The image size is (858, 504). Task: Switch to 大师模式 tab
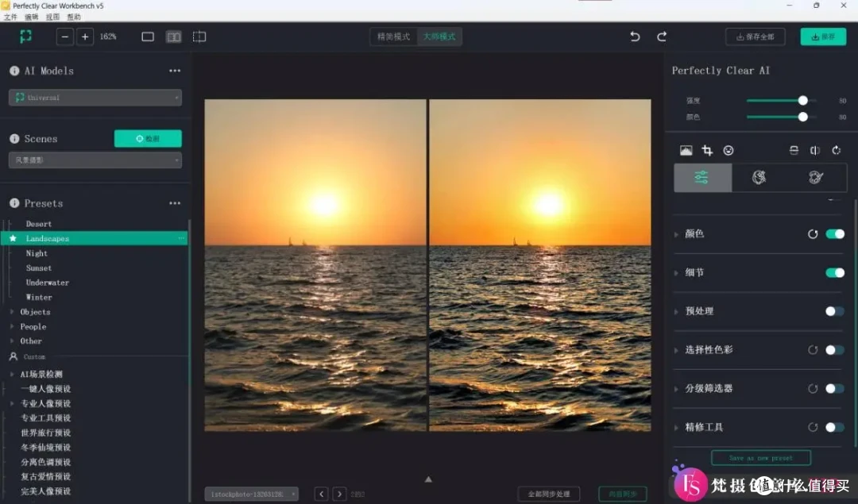tap(439, 37)
